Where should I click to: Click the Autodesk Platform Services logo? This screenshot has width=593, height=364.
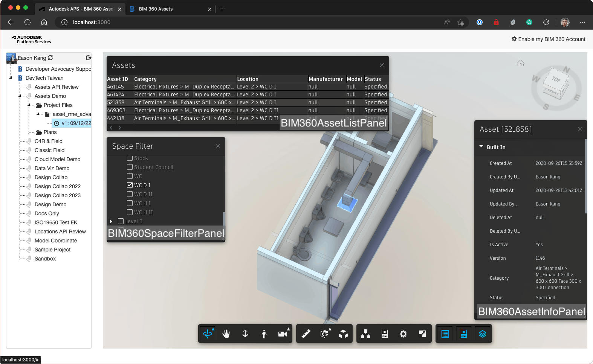point(31,40)
